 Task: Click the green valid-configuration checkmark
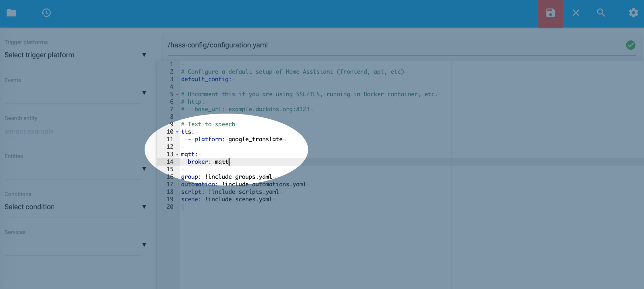(630, 45)
